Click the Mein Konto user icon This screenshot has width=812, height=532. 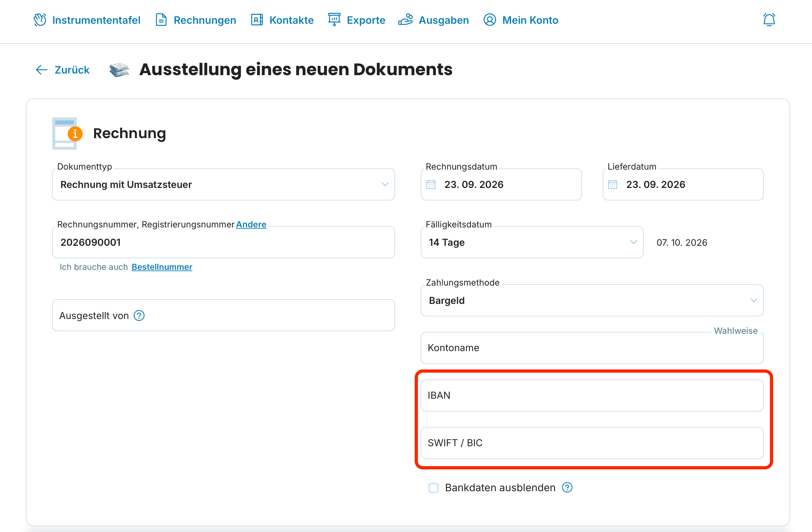[490, 20]
